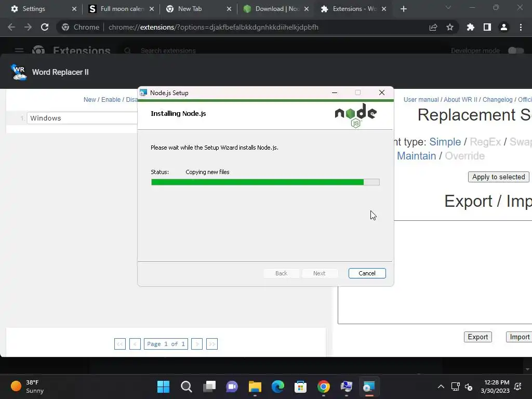Click the installation progress bar in Node.js Setup
Image resolution: width=532 pixels, height=399 pixels.
coord(265,182)
